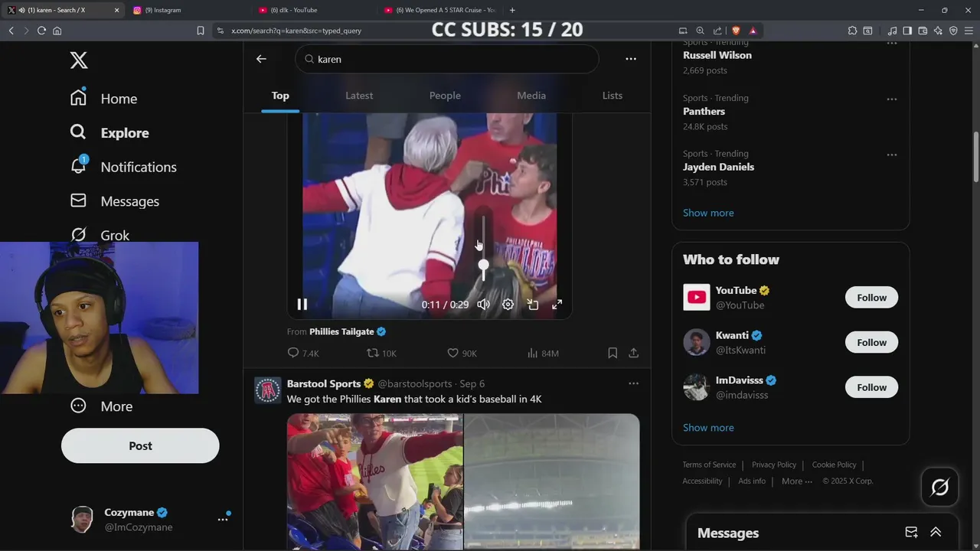Open the Russell Wilson trend options
The width and height of the screenshot is (980, 551).
click(x=892, y=44)
